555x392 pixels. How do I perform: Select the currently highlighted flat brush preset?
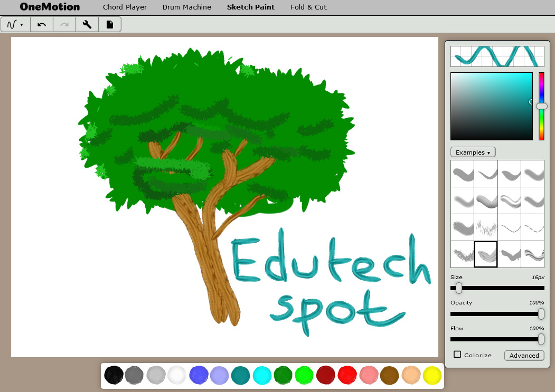(x=486, y=255)
